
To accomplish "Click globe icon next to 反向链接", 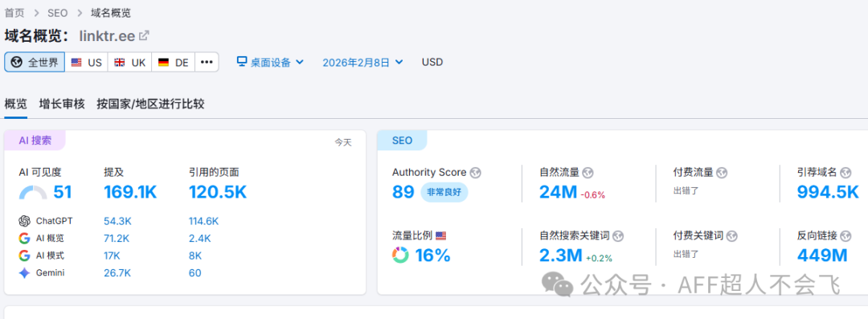I will coord(845,236).
